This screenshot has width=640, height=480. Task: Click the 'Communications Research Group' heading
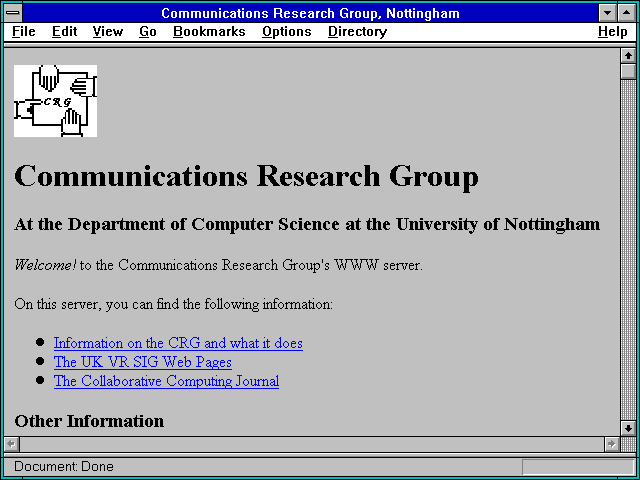[246, 176]
